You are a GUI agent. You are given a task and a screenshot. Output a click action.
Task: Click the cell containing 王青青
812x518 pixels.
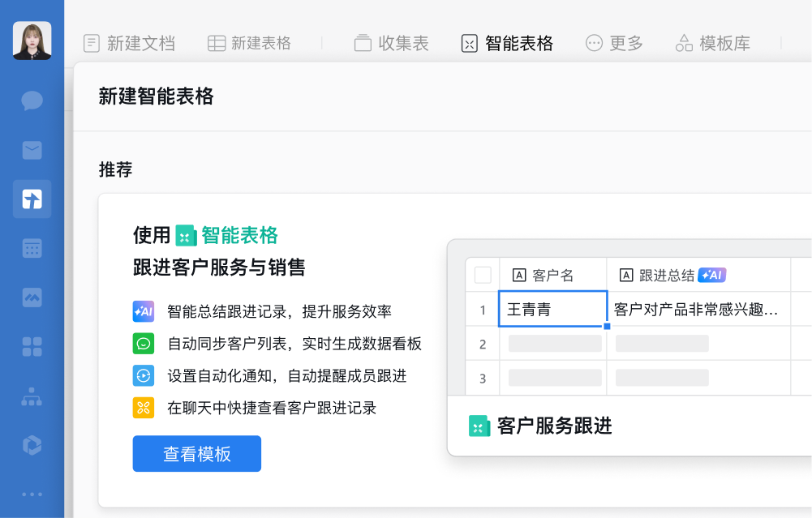pos(552,308)
